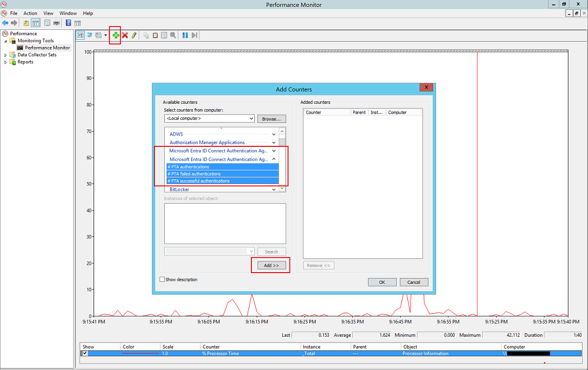This screenshot has height=370, width=588.
Task: Click the Paste Counter List clipboard icon
Action: click(155, 35)
